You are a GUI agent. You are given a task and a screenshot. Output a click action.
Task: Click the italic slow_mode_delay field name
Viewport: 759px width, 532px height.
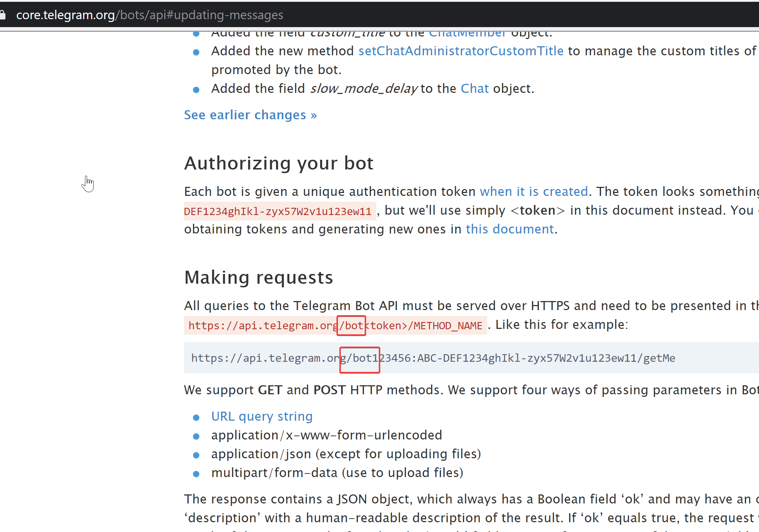pyautogui.click(x=364, y=89)
